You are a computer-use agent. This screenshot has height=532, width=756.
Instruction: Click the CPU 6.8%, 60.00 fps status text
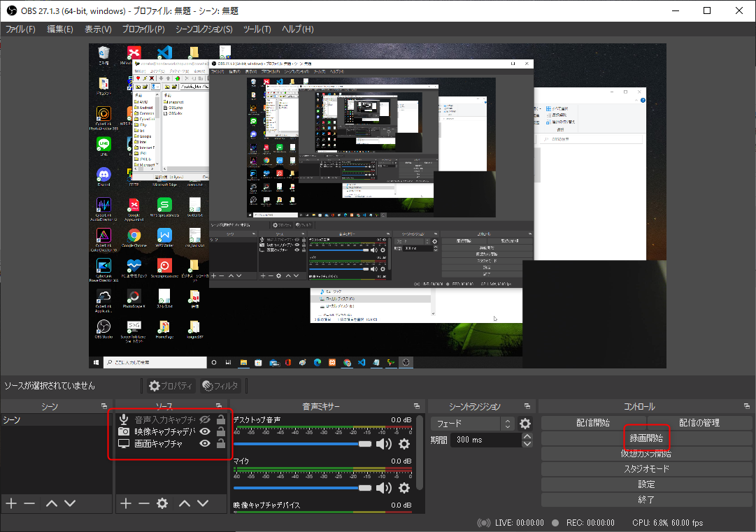[667, 523]
